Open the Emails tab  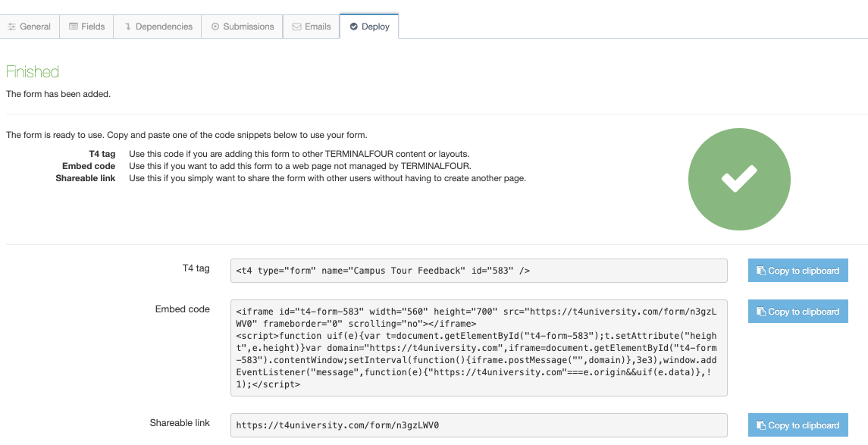click(311, 27)
